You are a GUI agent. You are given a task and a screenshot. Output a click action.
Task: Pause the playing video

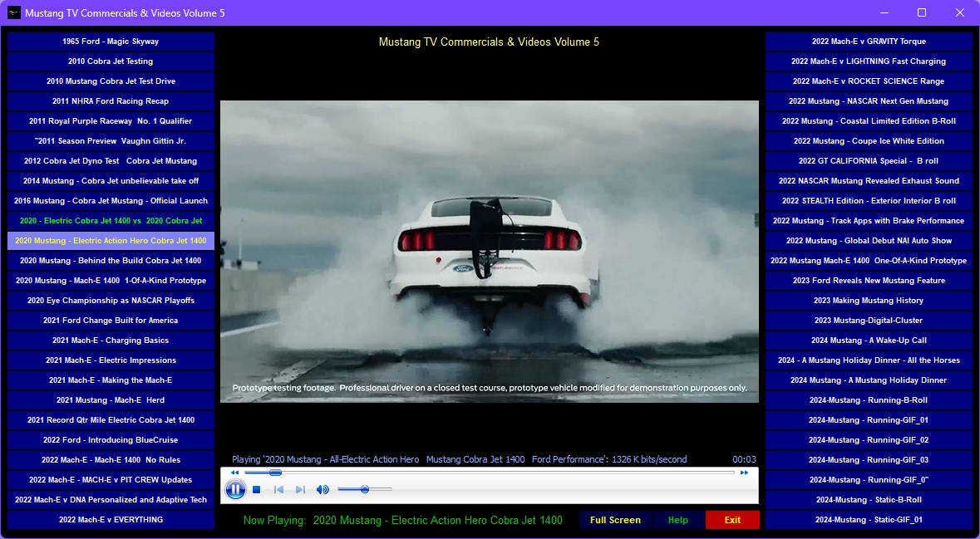coord(235,490)
